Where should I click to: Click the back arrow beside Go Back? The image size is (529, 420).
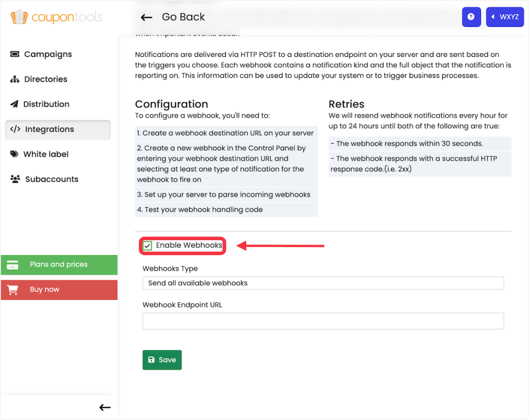pos(146,17)
